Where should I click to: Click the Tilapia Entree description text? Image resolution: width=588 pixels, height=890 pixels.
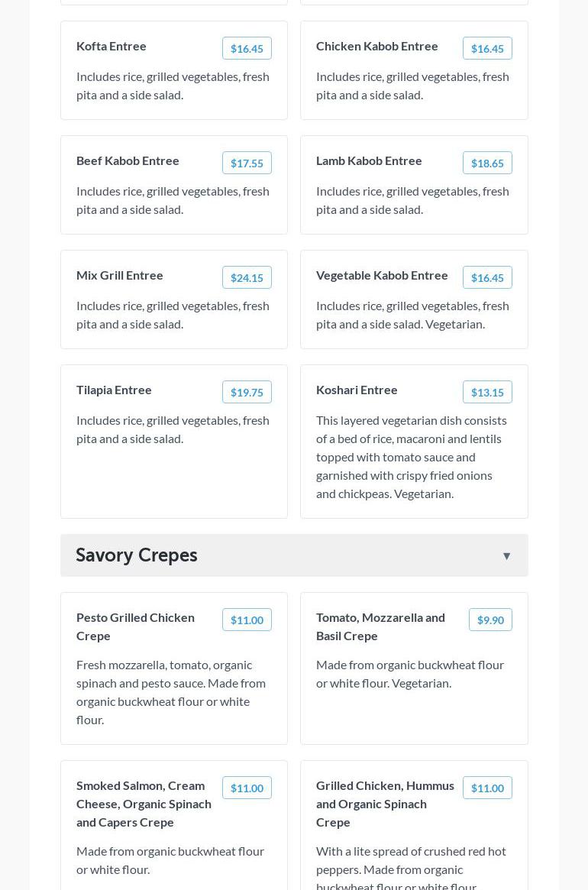[173, 429]
